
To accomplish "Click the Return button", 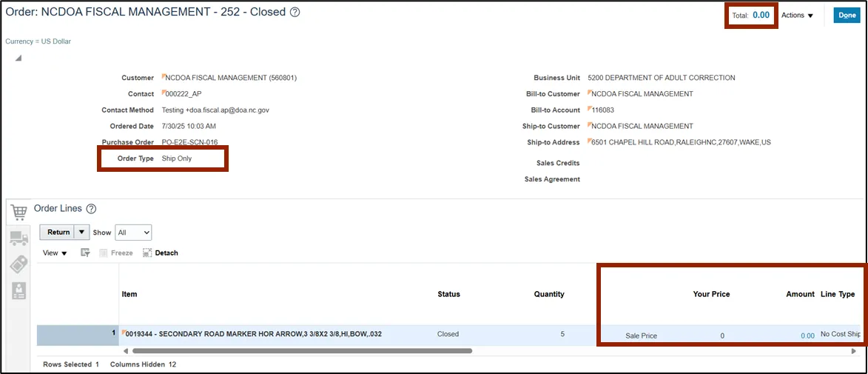I will (58, 232).
